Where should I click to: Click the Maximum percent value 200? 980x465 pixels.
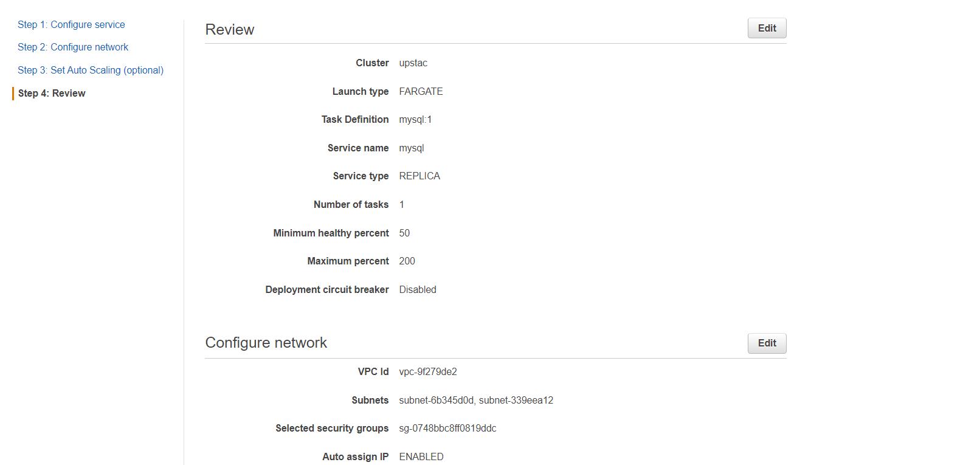[x=407, y=261]
